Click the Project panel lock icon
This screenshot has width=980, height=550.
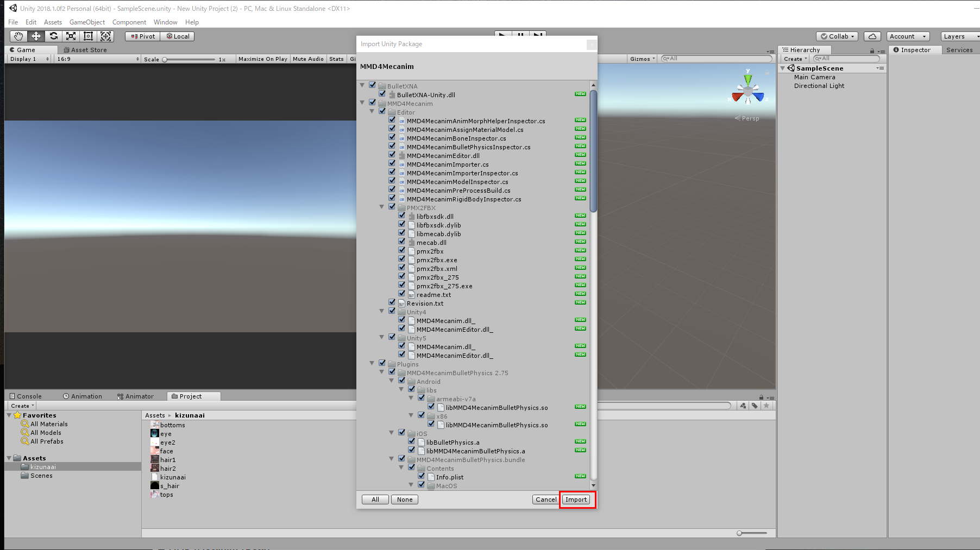point(762,397)
